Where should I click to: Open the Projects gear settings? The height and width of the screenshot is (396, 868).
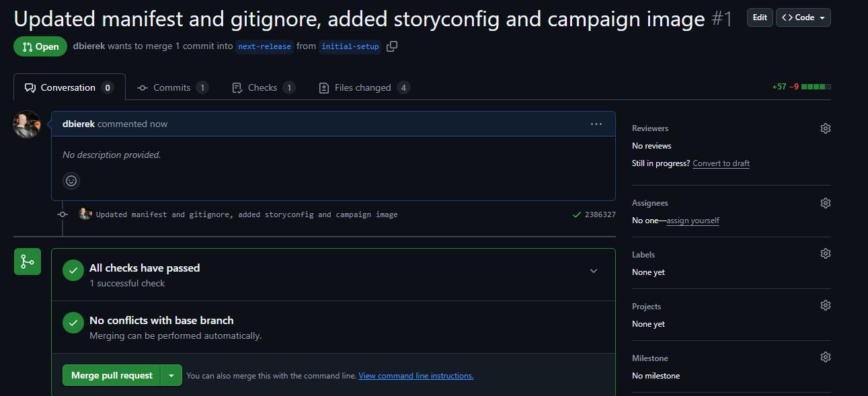(826, 305)
